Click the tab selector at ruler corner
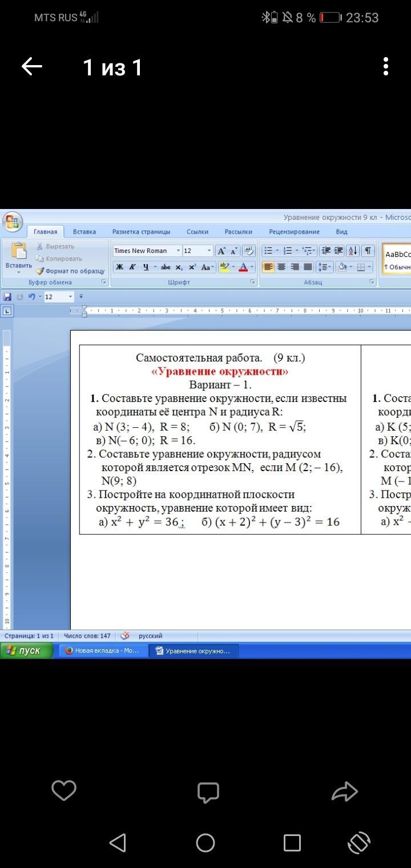 point(7,311)
